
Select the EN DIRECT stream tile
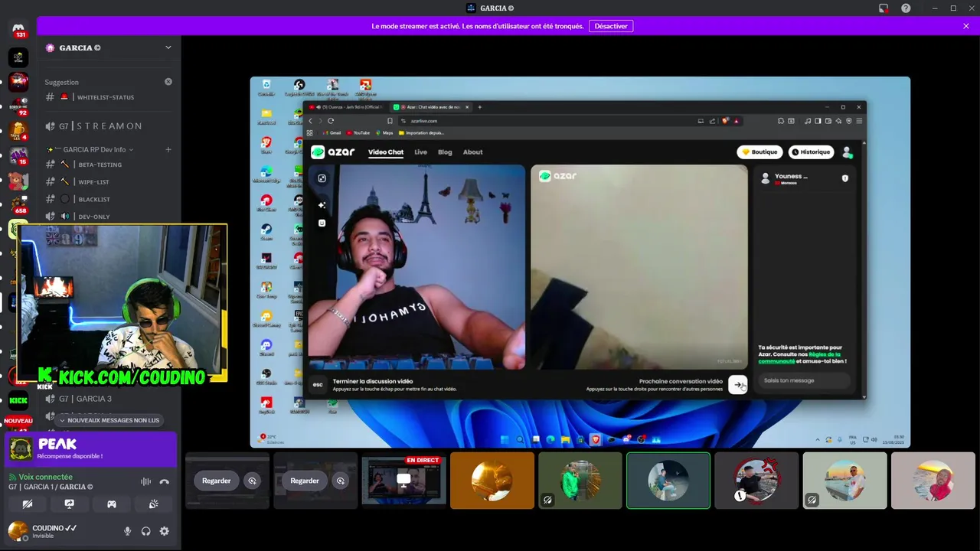click(x=403, y=481)
